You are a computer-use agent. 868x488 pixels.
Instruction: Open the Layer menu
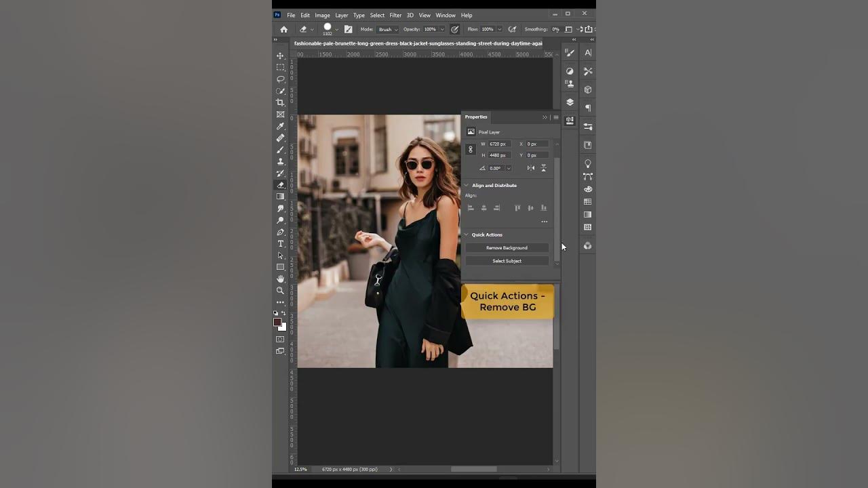(341, 15)
